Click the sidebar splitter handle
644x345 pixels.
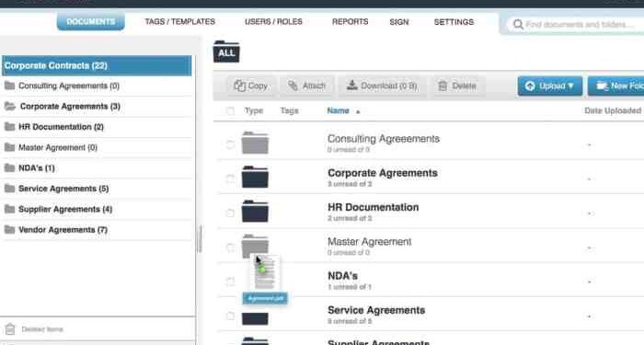coord(200,238)
